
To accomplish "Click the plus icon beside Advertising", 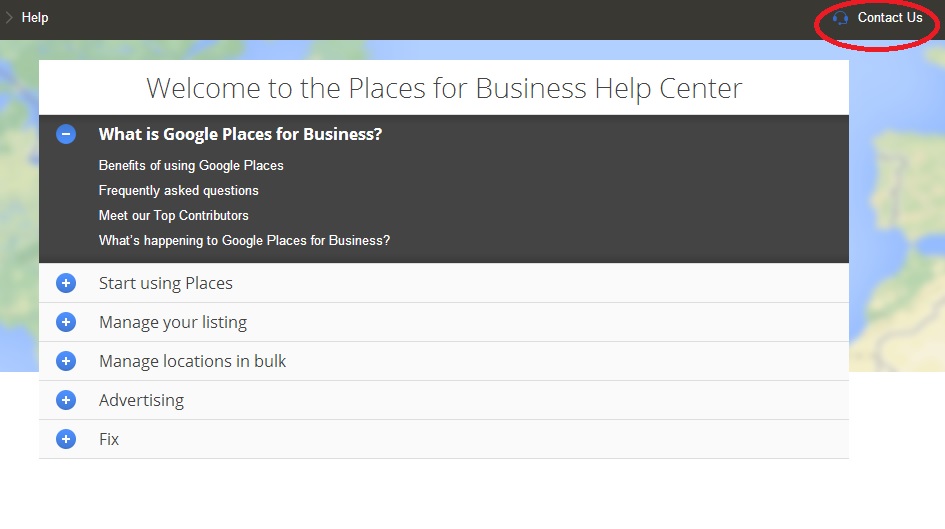I will [x=66, y=400].
